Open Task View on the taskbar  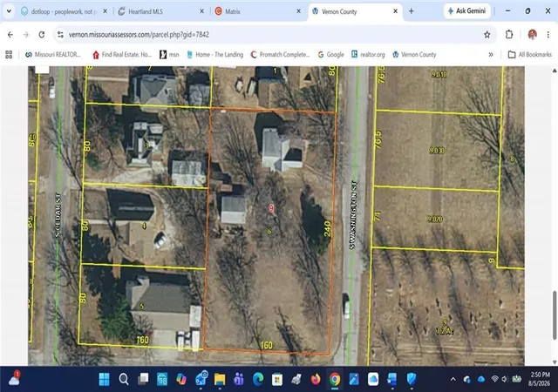coord(143,379)
